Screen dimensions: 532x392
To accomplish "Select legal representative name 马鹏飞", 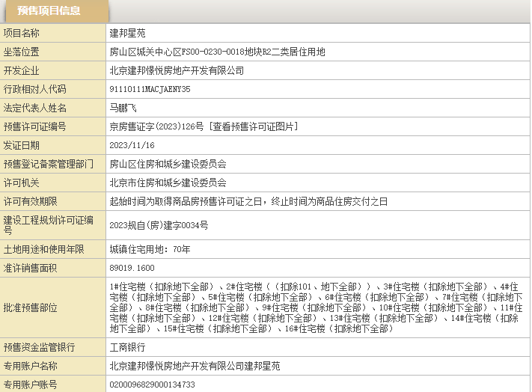I will click(123, 108).
